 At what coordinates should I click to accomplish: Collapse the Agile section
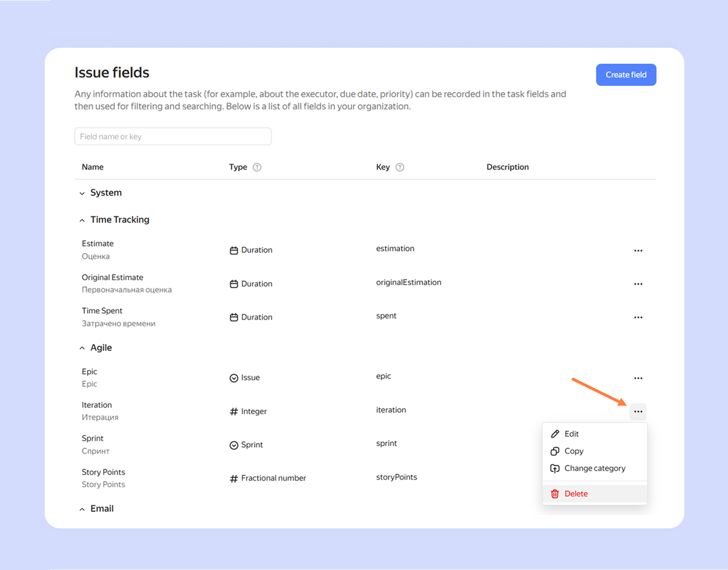click(82, 348)
